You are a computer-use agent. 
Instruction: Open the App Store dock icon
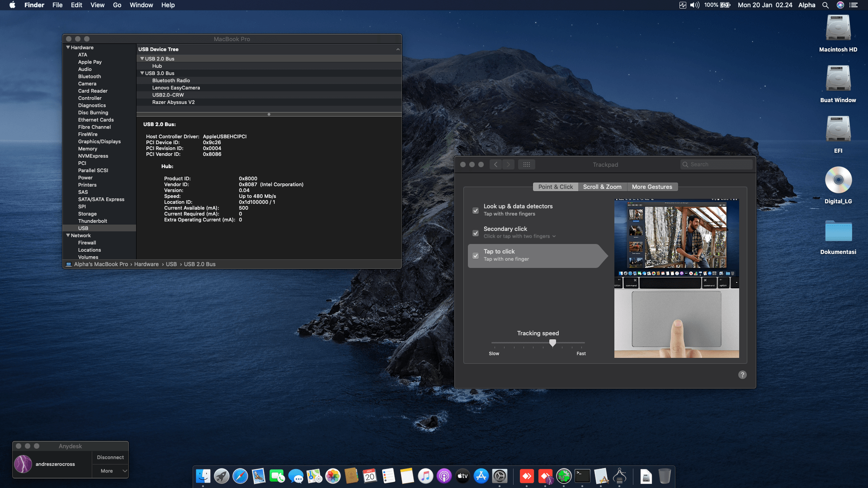pyautogui.click(x=481, y=476)
